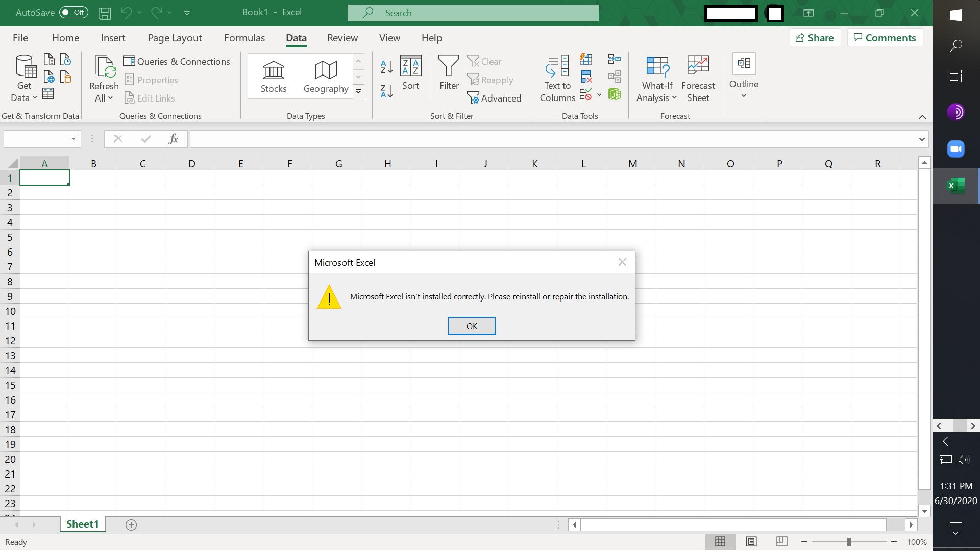Open the File tab
Screen dimensions: 980x551
20,38
